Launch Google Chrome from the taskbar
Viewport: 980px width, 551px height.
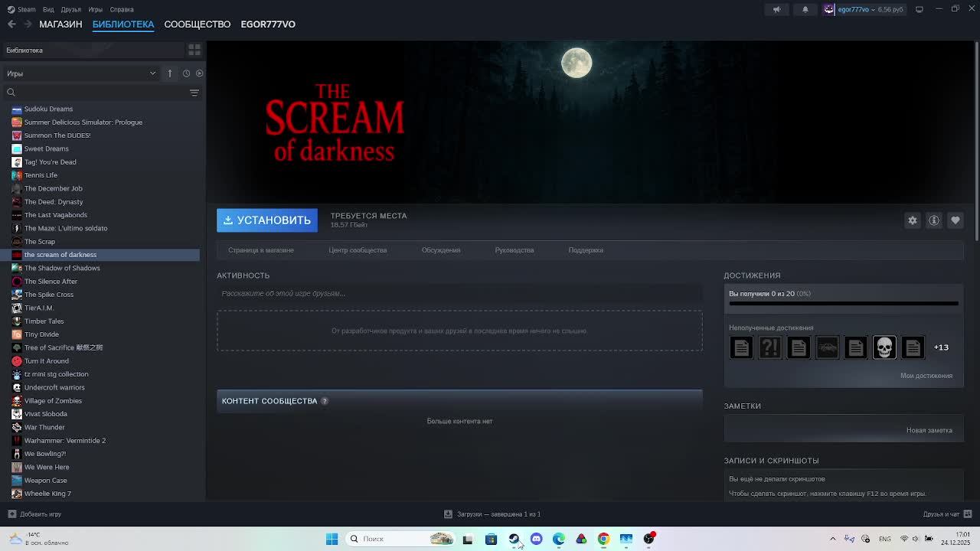(x=603, y=539)
